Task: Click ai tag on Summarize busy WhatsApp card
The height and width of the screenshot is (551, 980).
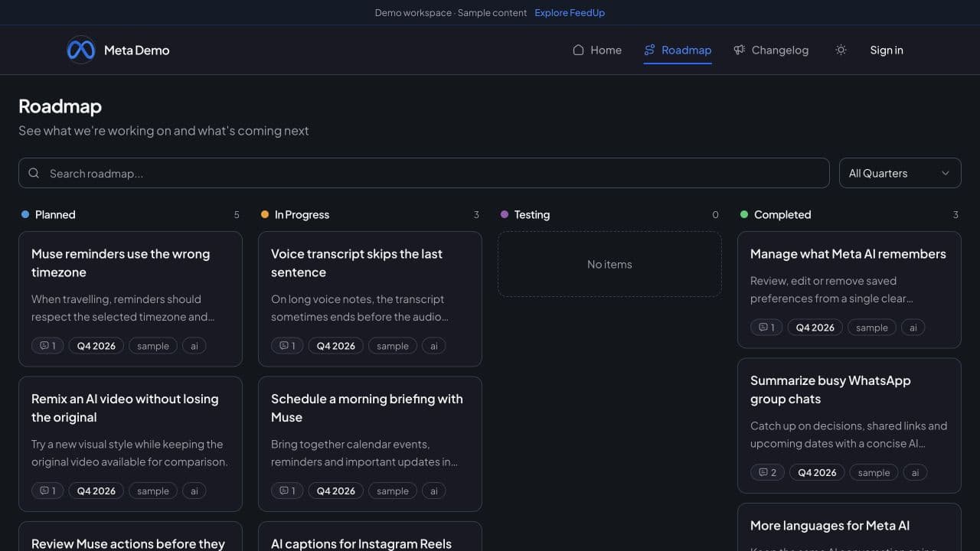Action: tap(916, 472)
